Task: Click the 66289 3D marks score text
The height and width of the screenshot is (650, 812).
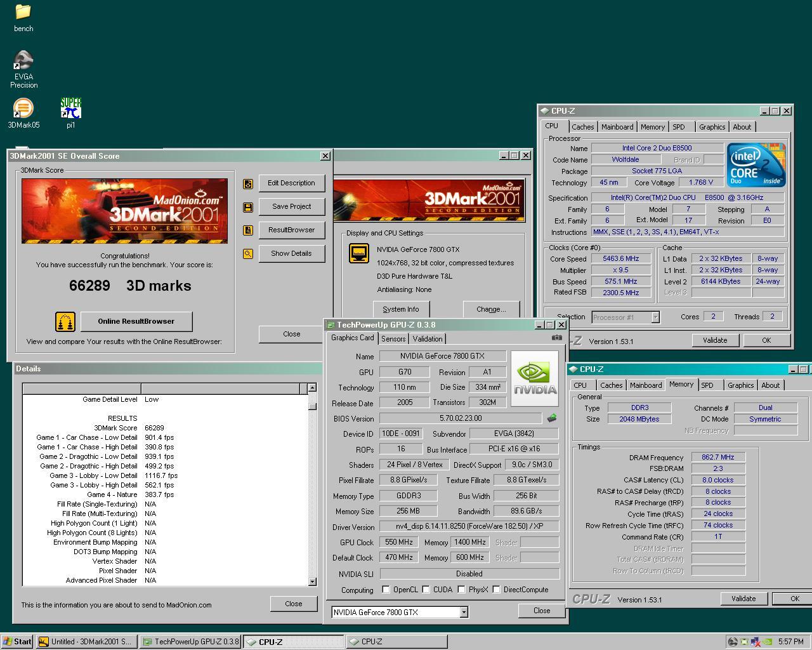Action: [x=130, y=286]
